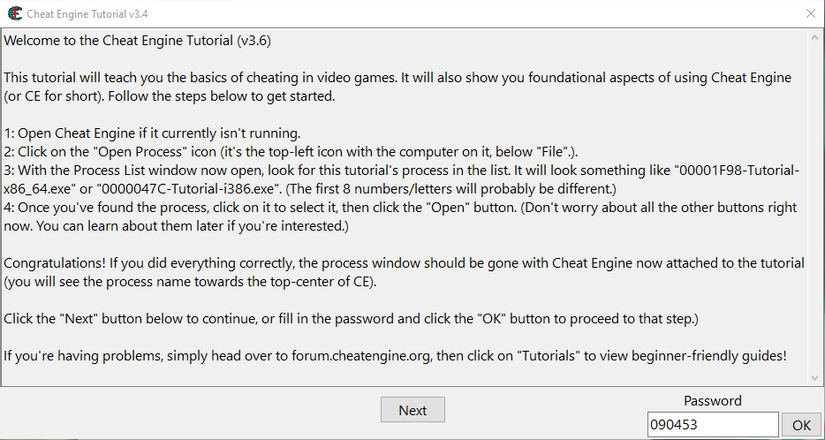Close the Cheat Engine Tutorial window

(x=810, y=13)
